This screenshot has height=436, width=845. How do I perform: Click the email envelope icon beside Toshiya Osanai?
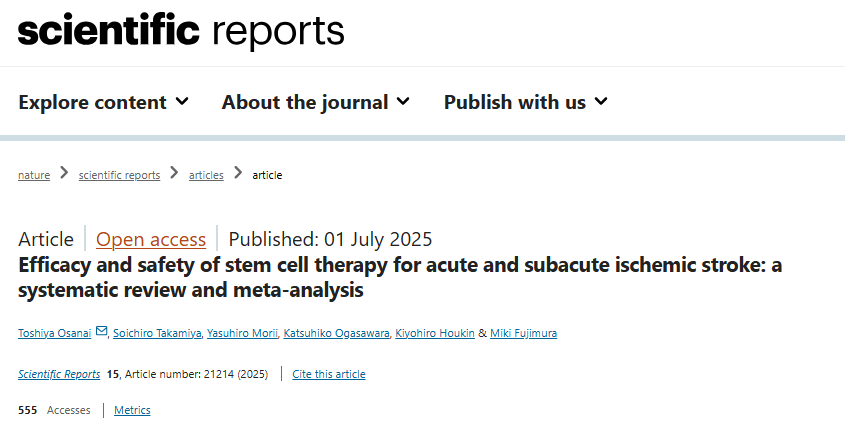(102, 332)
